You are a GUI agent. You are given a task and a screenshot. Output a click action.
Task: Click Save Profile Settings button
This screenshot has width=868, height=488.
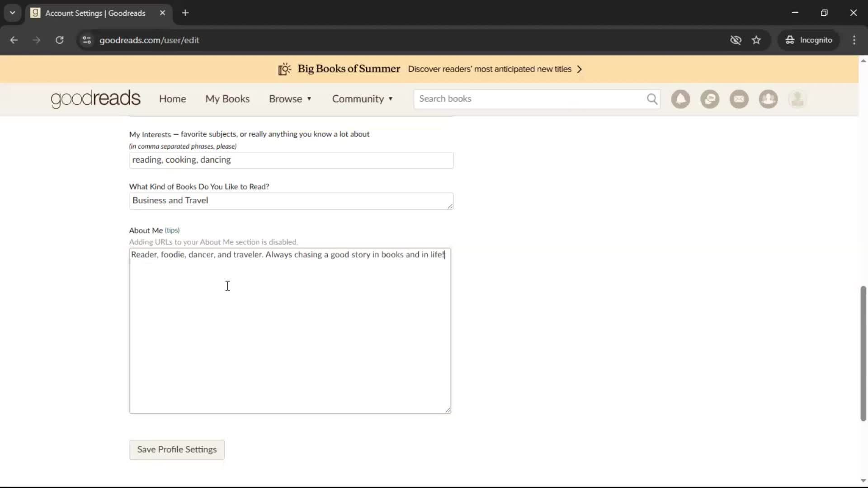(177, 450)
